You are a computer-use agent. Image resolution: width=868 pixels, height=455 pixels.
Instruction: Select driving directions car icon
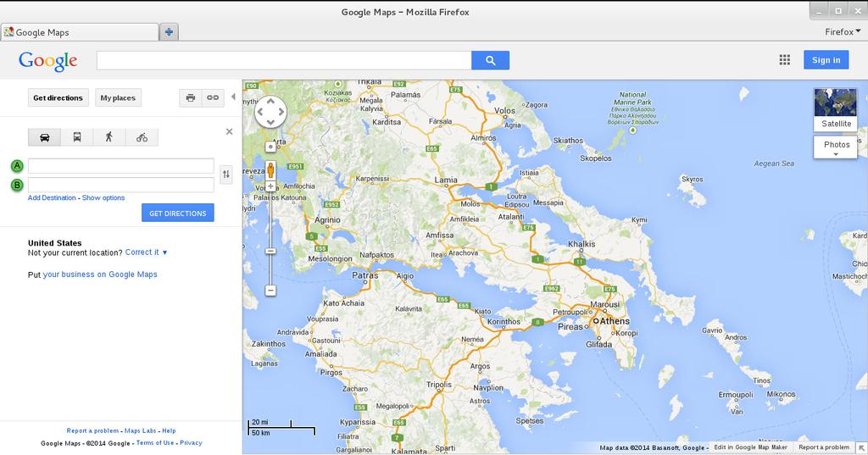tap(45, 137)
